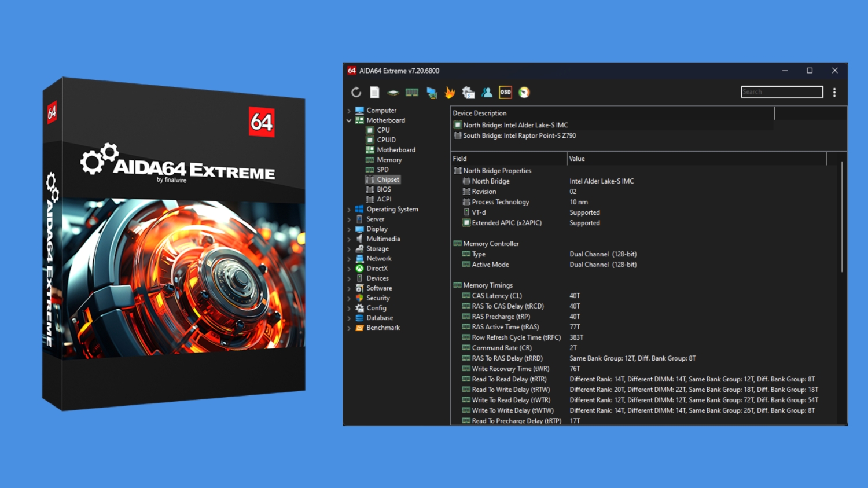
Task: Click the monitor and network card icon
Action: pyautogui.click(x=431, y=93)
